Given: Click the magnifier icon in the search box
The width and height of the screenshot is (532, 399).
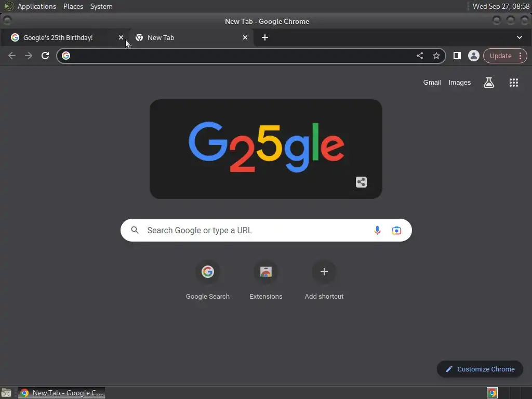Looking at the screenshot, I should pyautogui.click(x=135, y=230).
